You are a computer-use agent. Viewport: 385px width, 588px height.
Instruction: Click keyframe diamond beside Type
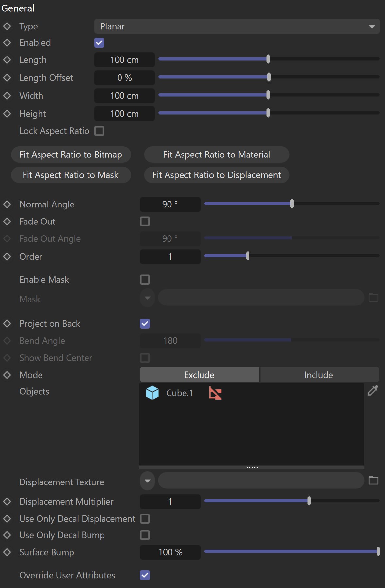click(x=7, y=26)
